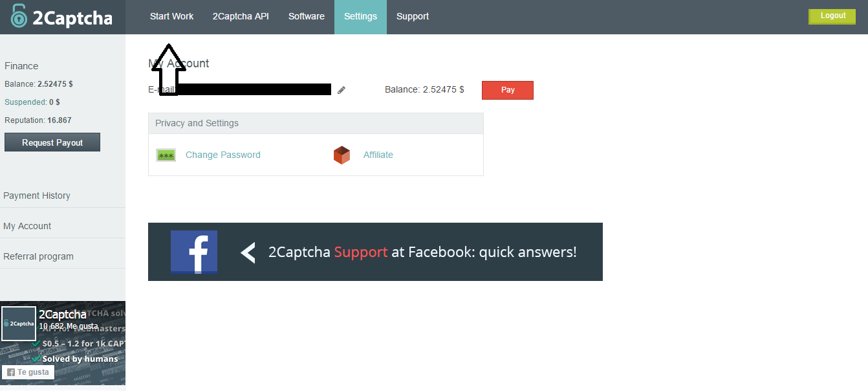Click the sidebar Balance: 2.52475 $ text
The height and width of the screenshot is (391, 868).
click(39, 84)
